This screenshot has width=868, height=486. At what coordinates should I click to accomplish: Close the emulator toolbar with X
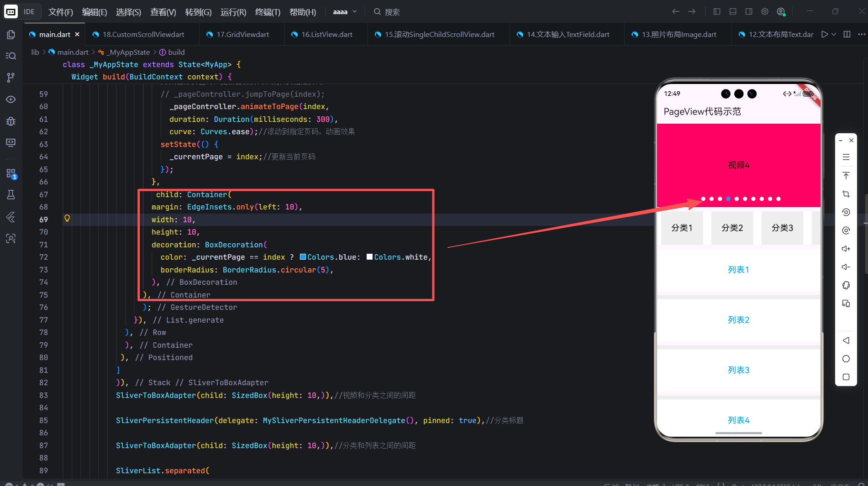(851, 140)
